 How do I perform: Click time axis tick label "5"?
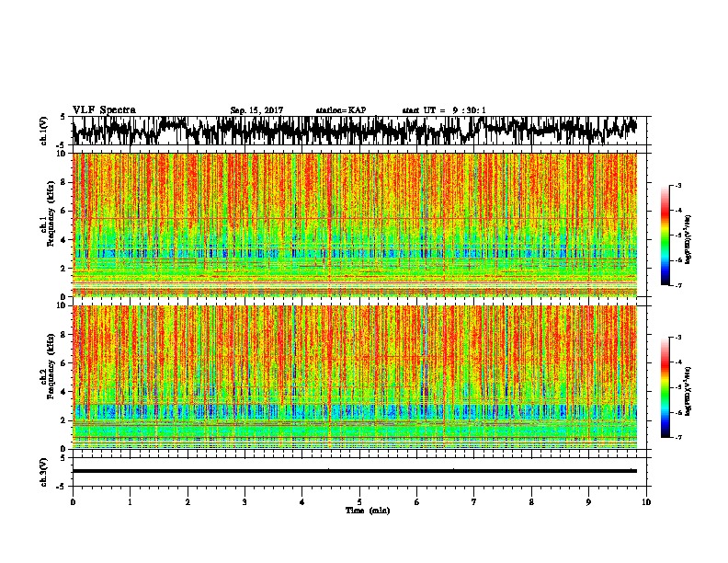(x=359, y=502)
